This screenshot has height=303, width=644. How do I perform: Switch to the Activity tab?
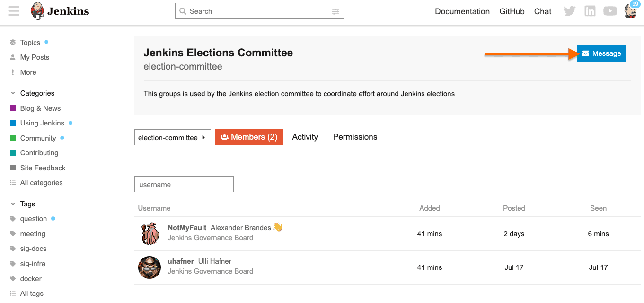(x=305, y=137)
